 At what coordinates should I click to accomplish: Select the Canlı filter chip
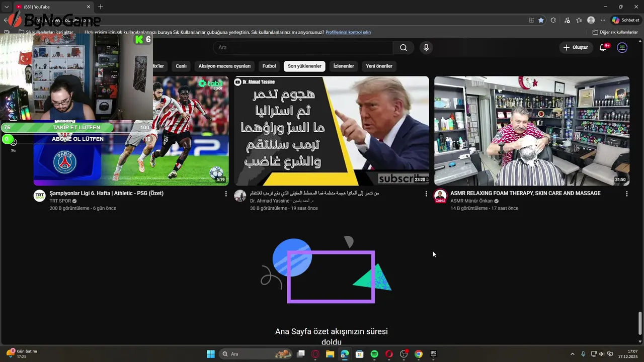(x=181, y=66)
